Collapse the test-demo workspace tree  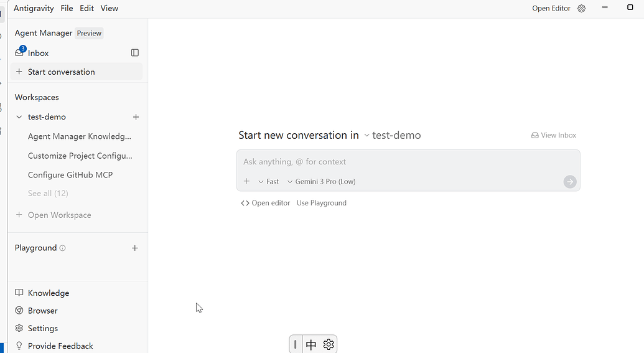(x=19, y=117)
